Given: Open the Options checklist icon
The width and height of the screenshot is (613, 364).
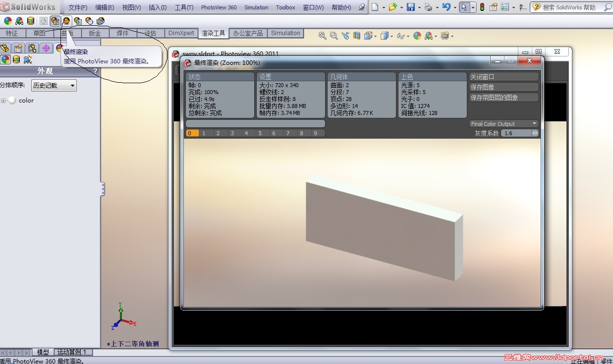Looking at the screenshot, I should (504, 7).
